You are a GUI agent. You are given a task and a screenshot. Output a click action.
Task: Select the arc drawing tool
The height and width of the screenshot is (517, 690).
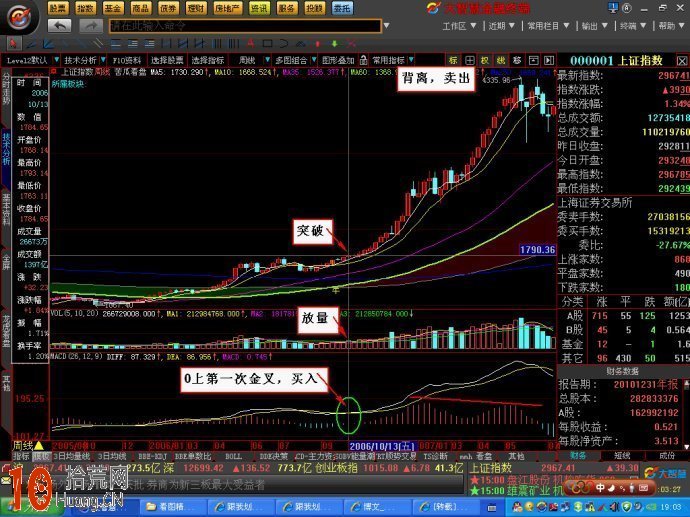[283, 44]
